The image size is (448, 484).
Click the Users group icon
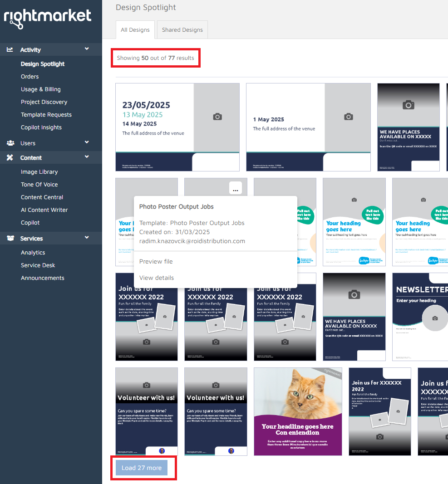click(x=10, y=143)
